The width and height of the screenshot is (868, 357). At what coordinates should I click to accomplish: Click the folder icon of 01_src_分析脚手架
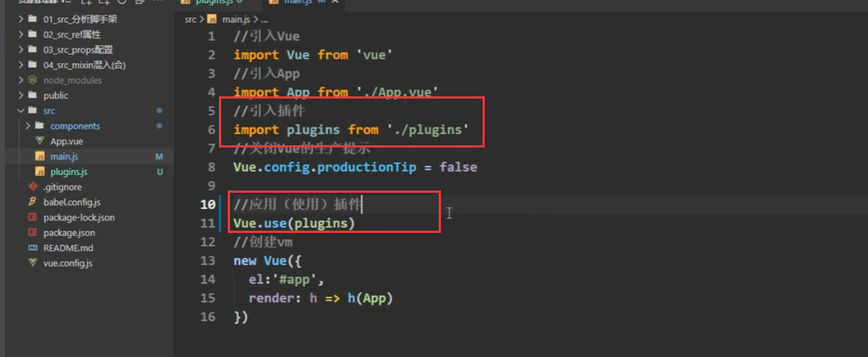pos(32,20)
